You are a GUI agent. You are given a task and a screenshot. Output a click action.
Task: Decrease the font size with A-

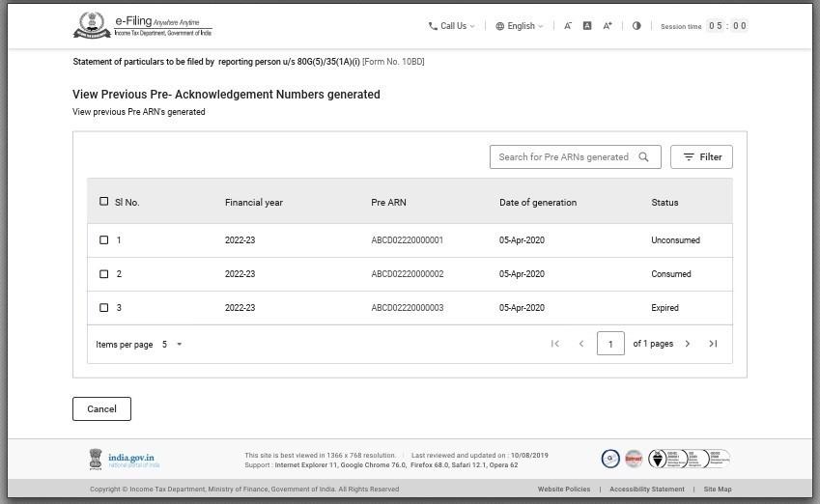point(568,26)
